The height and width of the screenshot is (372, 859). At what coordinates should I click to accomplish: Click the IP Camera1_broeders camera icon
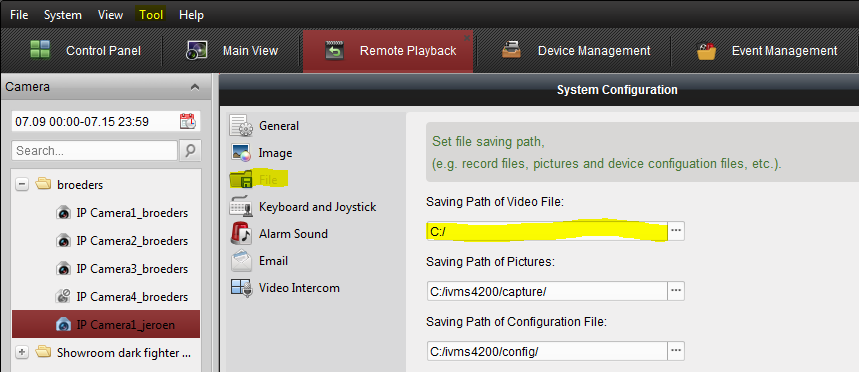(64, 213)
